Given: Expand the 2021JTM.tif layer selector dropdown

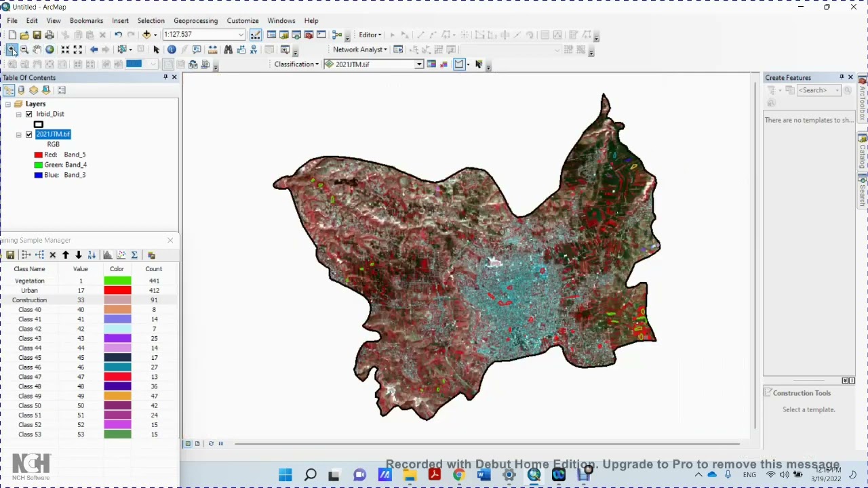Looking at the screenshot, I should [419, 64].
